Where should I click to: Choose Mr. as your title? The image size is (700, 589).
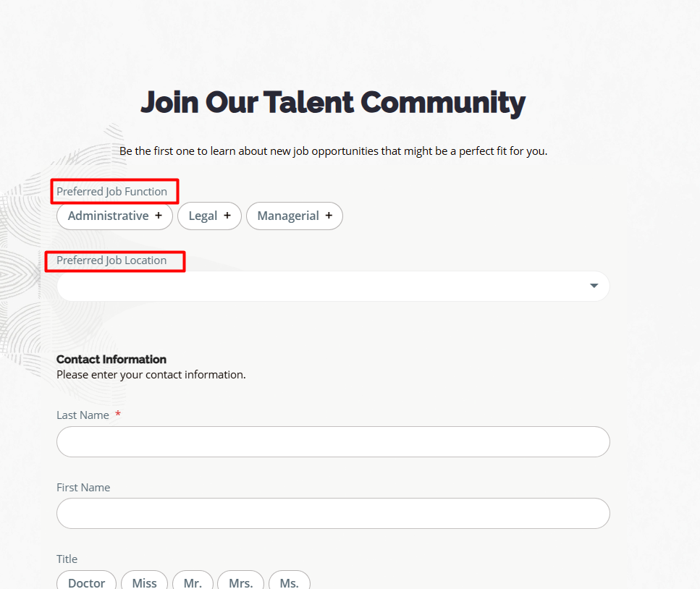pyautogui.click(x=193, y=582)
